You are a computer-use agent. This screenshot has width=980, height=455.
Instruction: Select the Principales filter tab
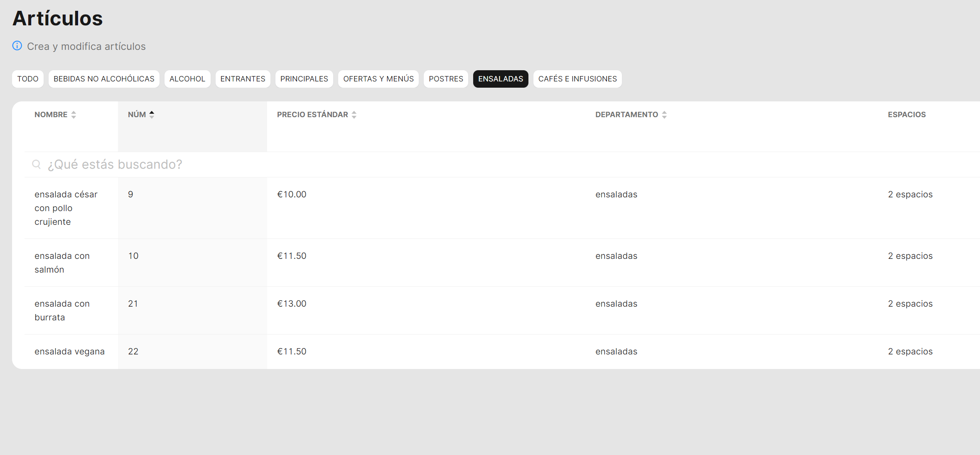(304, 79)
